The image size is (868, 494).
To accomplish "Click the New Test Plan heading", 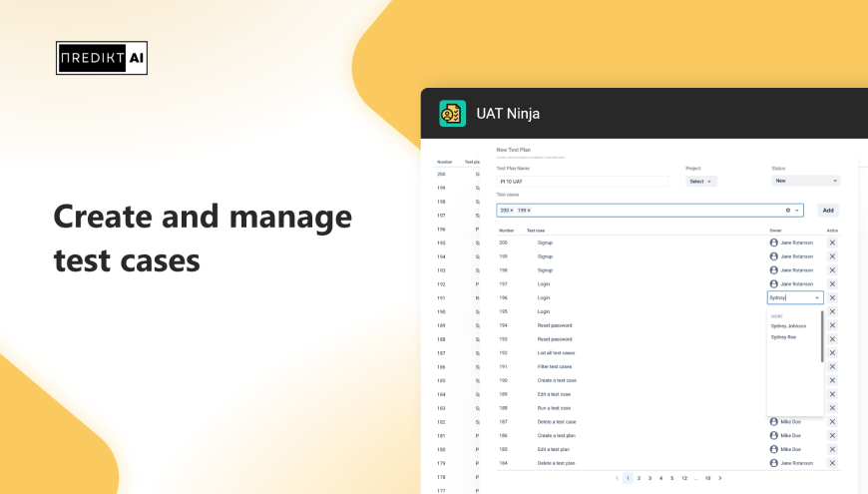I will coord(513,150).
